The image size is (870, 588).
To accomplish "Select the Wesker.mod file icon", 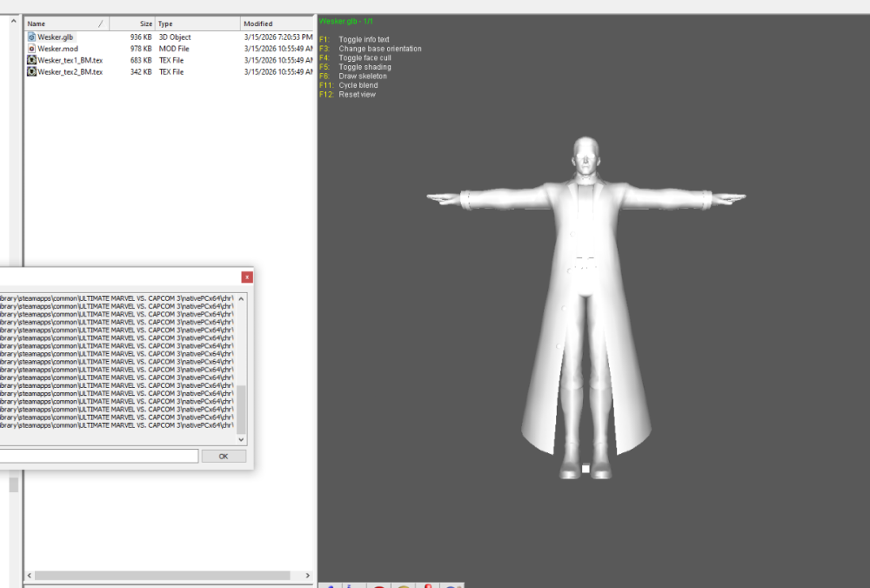I will pyautogui.click(x=31, y=49).
